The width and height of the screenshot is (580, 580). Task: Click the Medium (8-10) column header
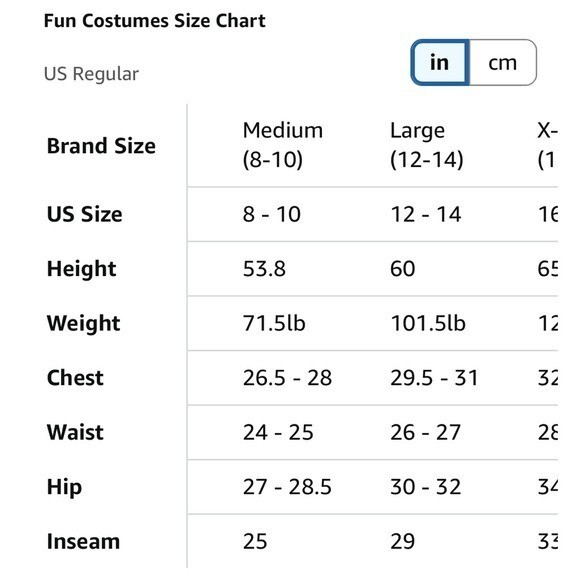coord(283,145)
